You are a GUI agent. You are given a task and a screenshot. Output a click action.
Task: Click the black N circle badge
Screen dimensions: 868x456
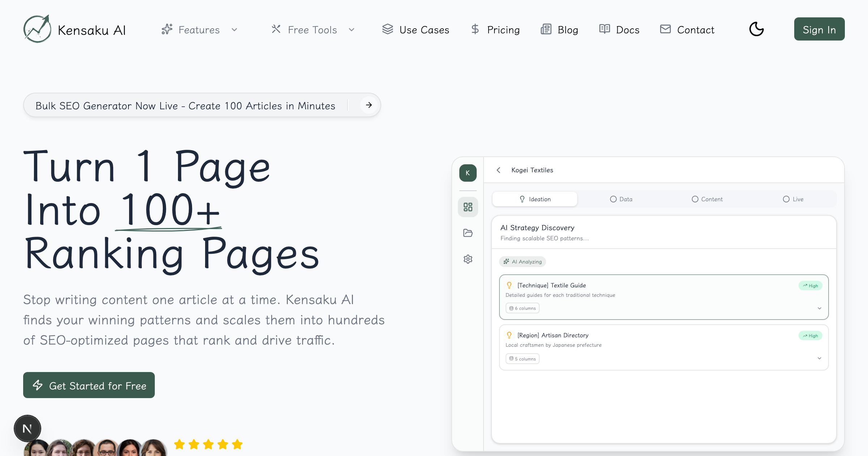click(27, 428)
